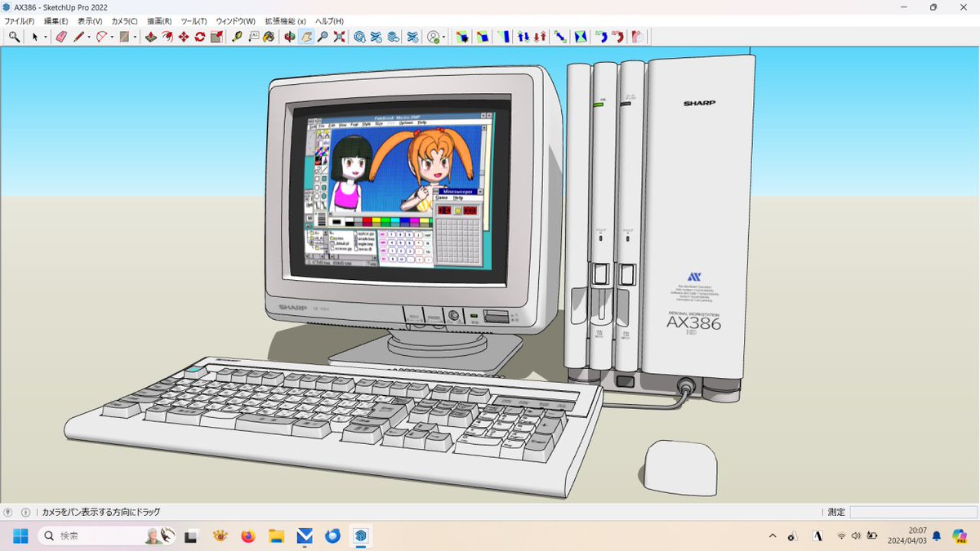
Task: Click the red up/down arrows extension icon
Action: [x=539, y=37]
